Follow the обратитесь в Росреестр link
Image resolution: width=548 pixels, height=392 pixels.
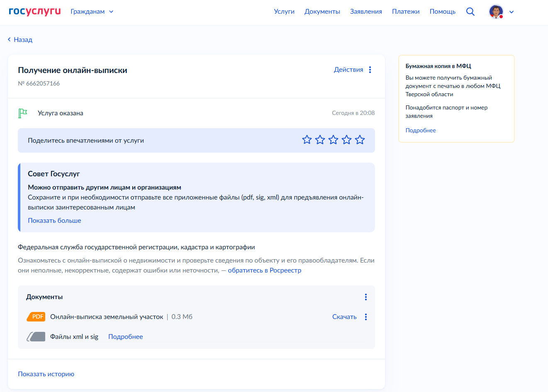[x=265, y=270]
